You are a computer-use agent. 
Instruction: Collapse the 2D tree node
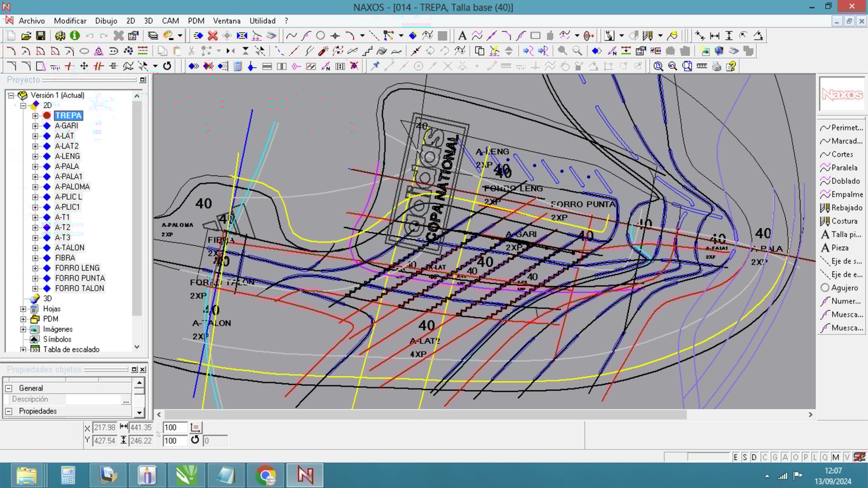23,105
